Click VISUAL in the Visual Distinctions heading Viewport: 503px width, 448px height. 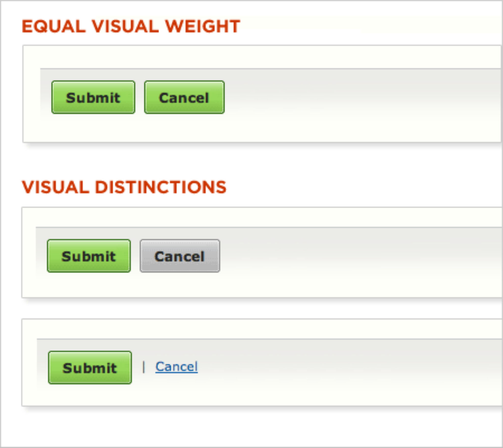click(x=55, y=187)
